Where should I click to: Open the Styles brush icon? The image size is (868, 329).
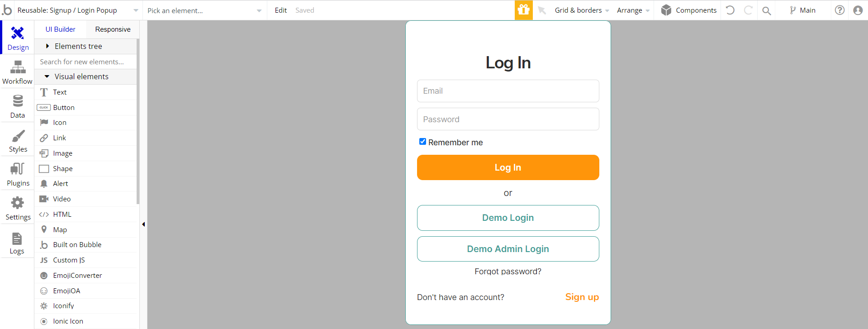pos(18,135)
